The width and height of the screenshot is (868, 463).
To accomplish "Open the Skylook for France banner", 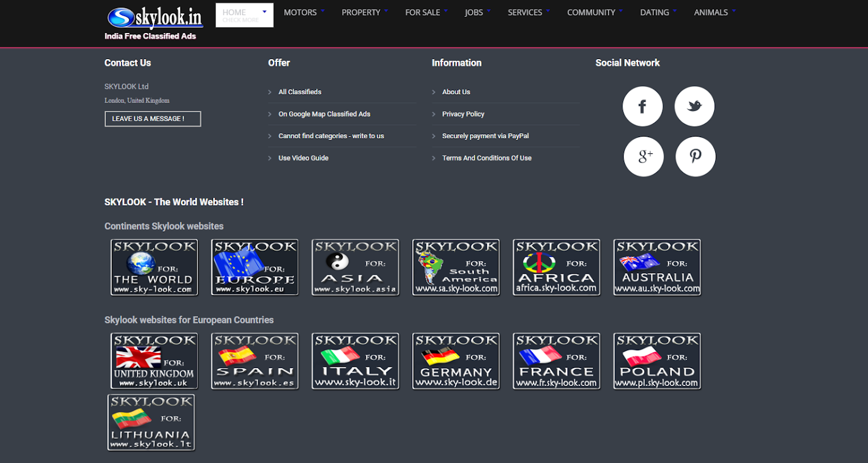I will click(x=557, y=361).
